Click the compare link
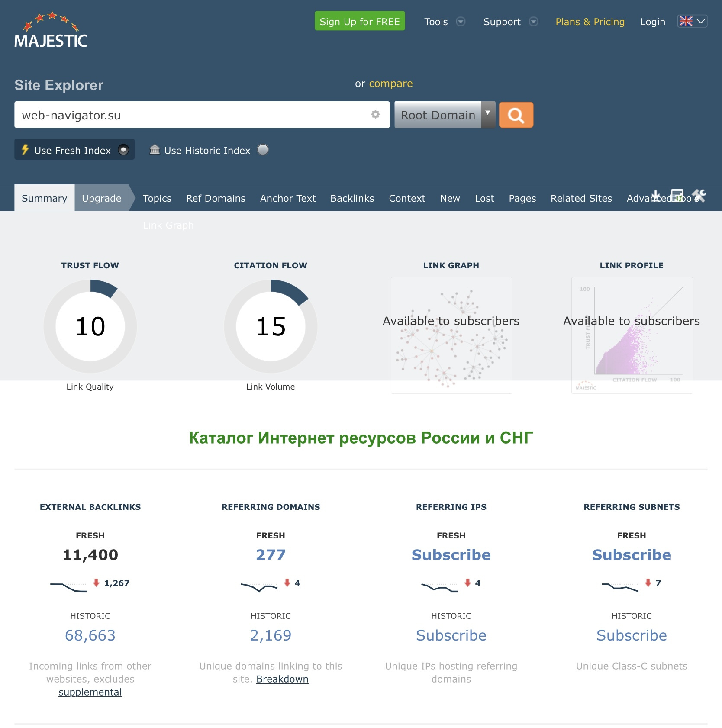The width and height of the screenshot is (722, 728). tap(391, 84)
